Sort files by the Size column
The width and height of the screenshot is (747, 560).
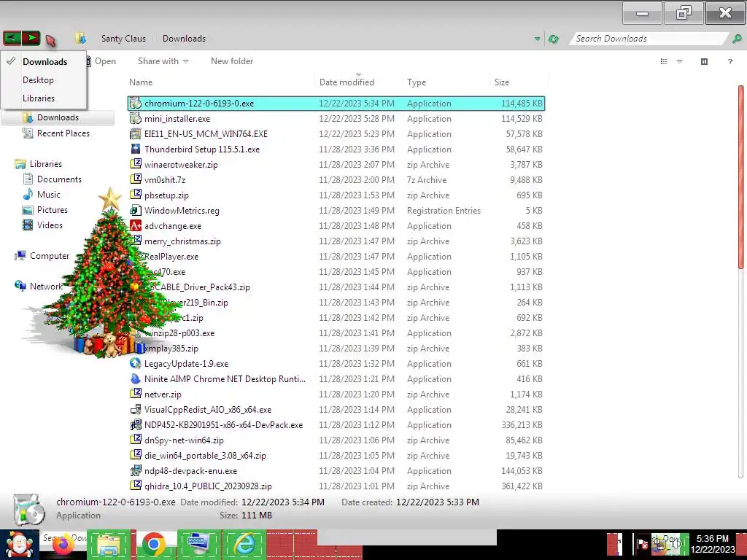click(502, 82)
